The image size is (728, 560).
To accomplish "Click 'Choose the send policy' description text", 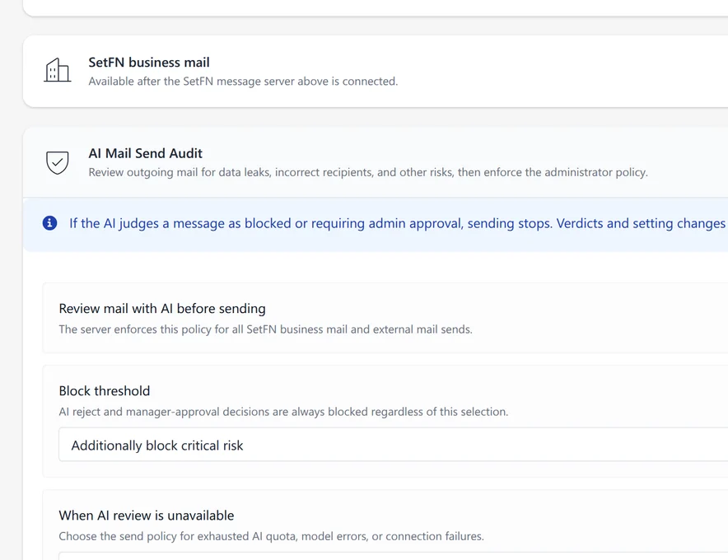I will [272, 536].
